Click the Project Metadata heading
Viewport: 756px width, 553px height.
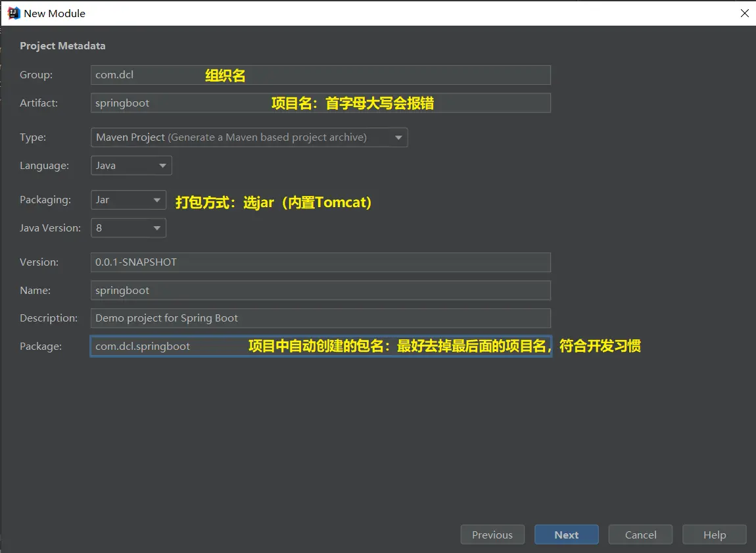pyautogui.click(x=62, y=46)
